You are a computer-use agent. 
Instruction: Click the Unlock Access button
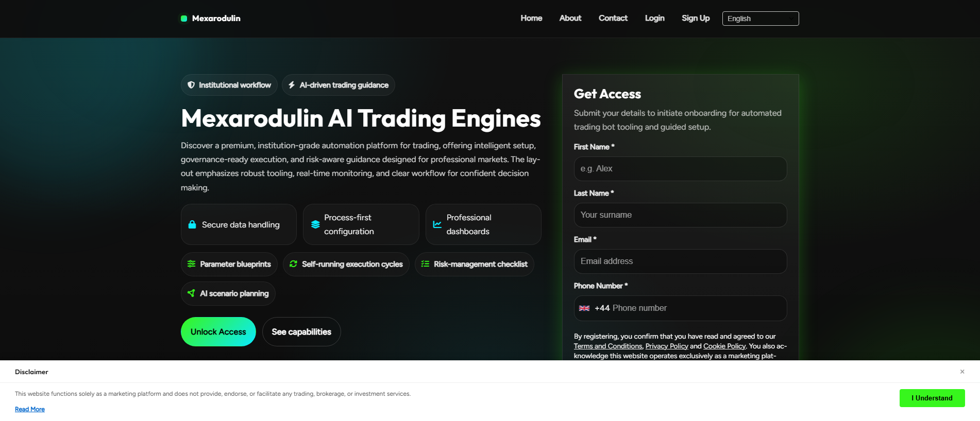[x=218, y=332]
